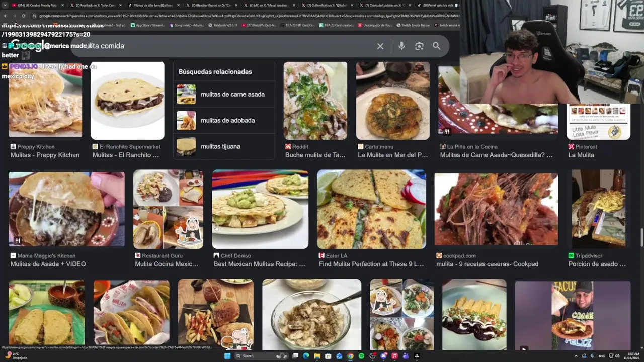Open the El Ranchito Supermarket mulita thumbnail
Viewport: 644px width, 362px height.
click(127, 101)
